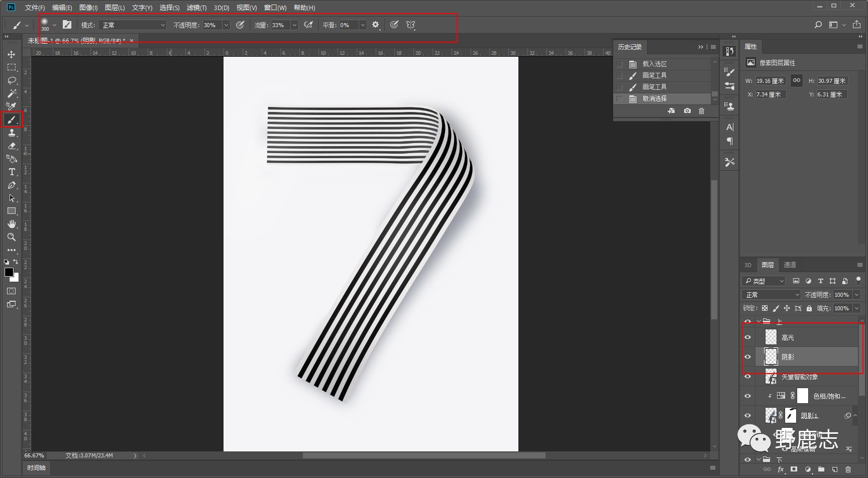The image size is (868, 478).
Task: Select the Eraser tool
Action: tap(12, 146)
